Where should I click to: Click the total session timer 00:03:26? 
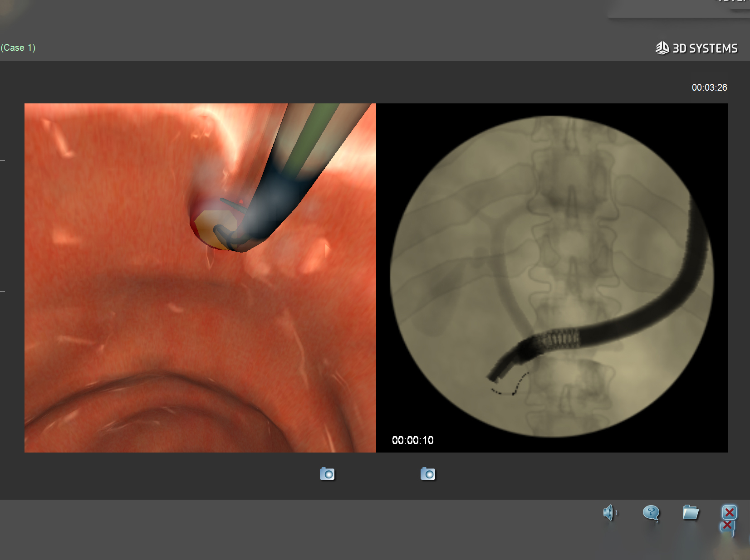tap(709, 88)
